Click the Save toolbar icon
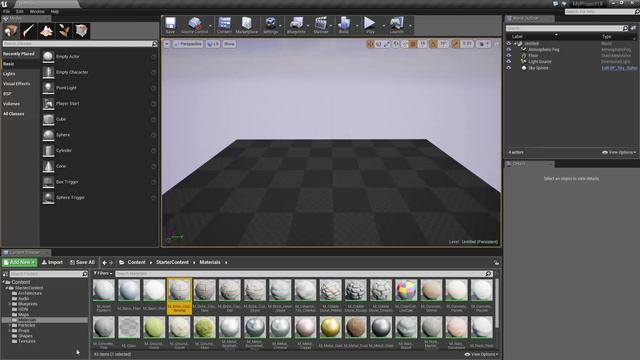The width and height of the screenshot is (640, 360). pos(170,25)
